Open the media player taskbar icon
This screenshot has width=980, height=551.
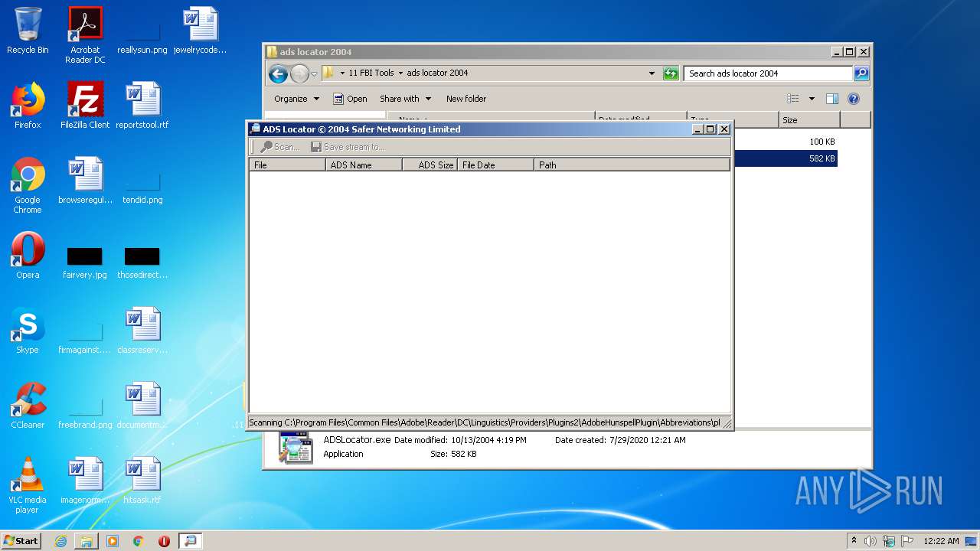pos(113,541)
